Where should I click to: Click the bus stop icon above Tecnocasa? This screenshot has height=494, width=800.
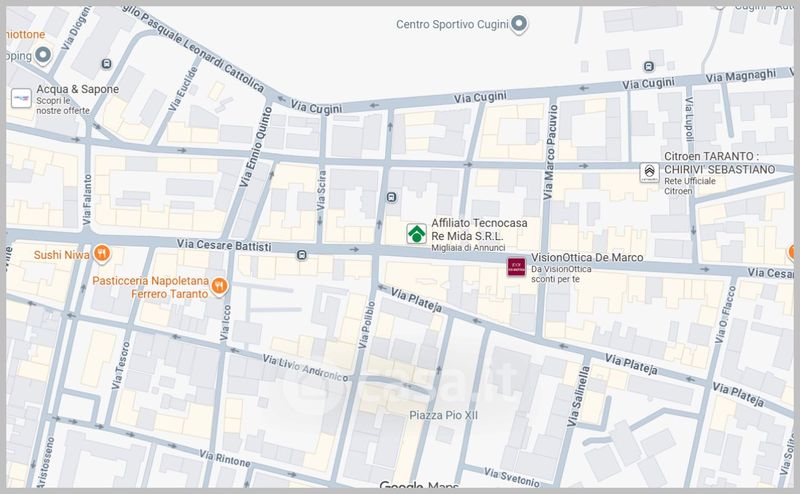coord(389,197)
